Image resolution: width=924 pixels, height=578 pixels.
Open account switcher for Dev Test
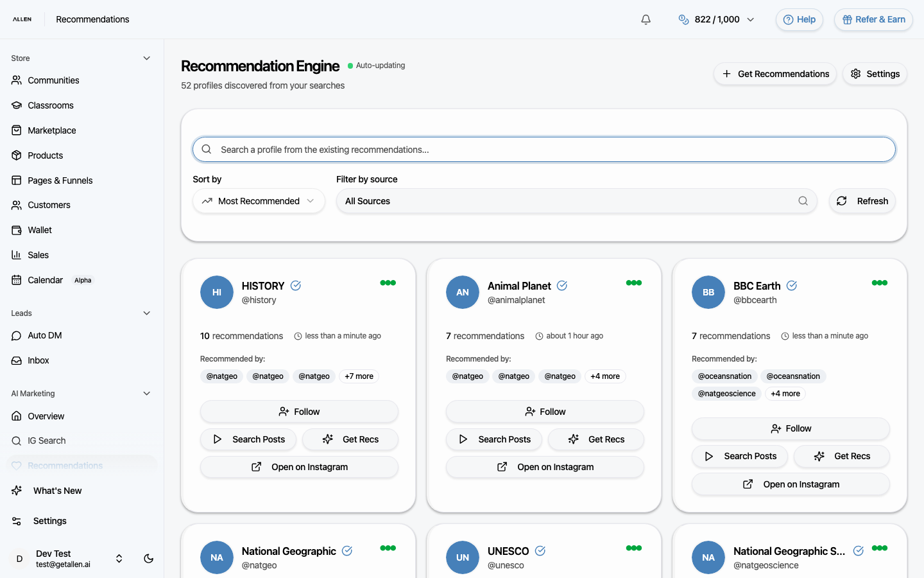click(x=119, y=559)
